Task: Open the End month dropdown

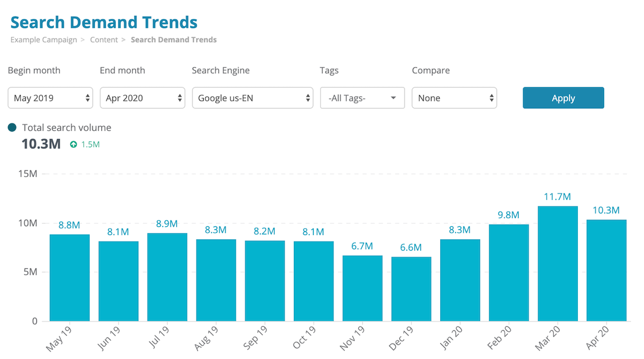Action: (142, 98)
